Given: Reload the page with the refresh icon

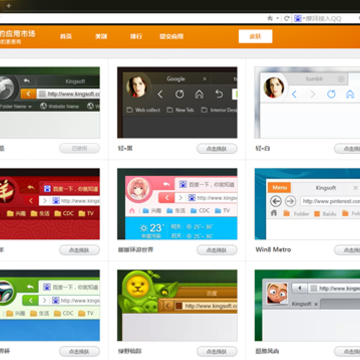Looking at the screenshot, I should 286,18.
